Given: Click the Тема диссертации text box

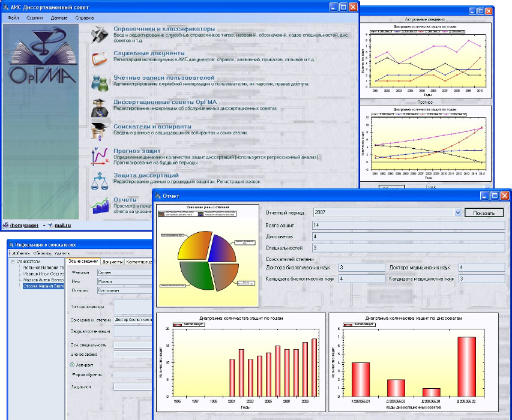Looking at the screenshot, I should click(x=133, y=307).
